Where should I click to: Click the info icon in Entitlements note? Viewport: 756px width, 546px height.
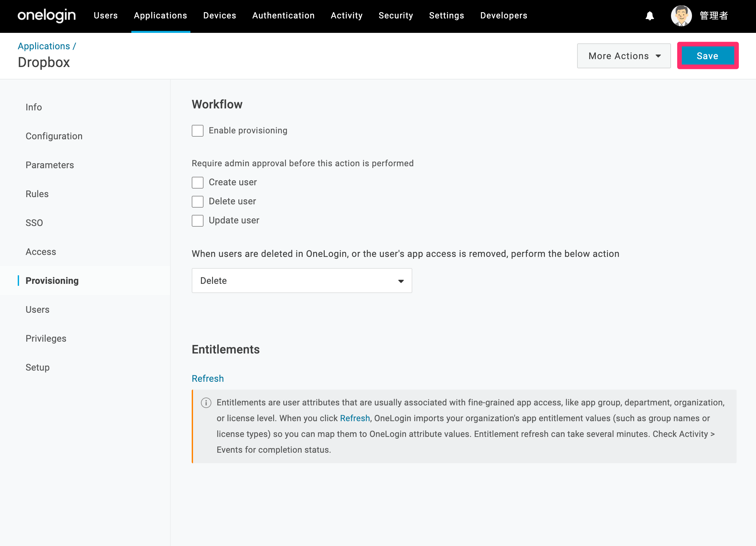(x=206, y=402)
